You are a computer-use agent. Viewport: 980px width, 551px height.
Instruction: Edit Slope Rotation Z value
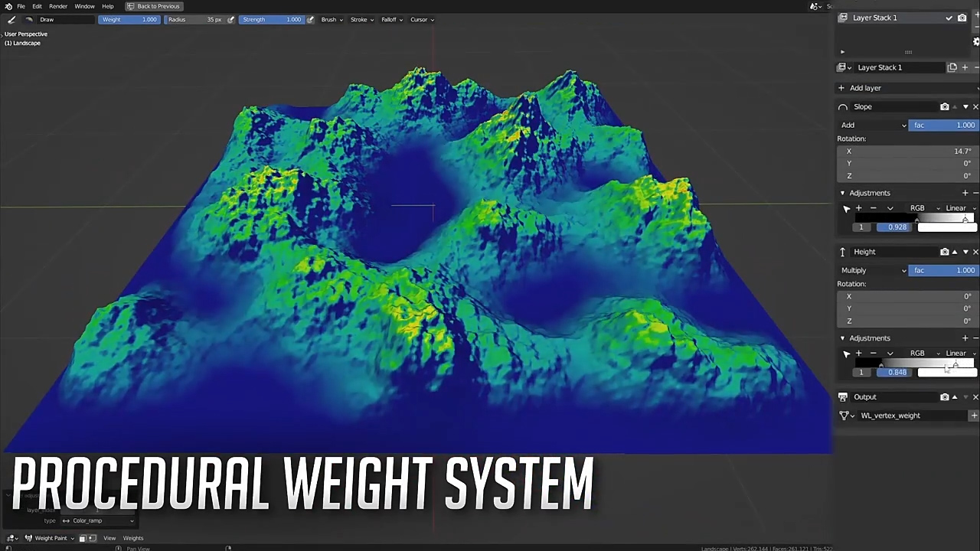(906, 176)
